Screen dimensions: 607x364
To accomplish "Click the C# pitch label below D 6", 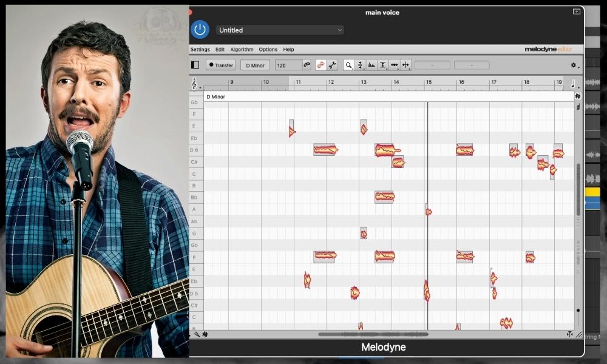I will [194, 162].
